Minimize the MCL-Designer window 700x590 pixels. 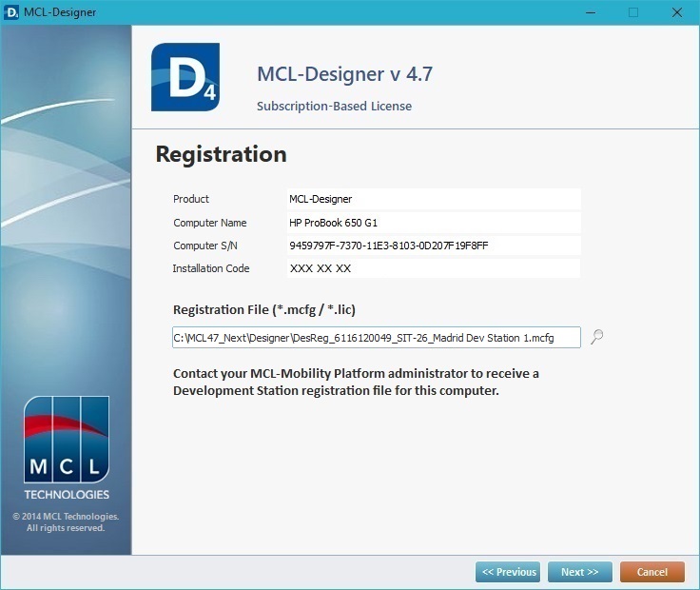pos(590,12)
